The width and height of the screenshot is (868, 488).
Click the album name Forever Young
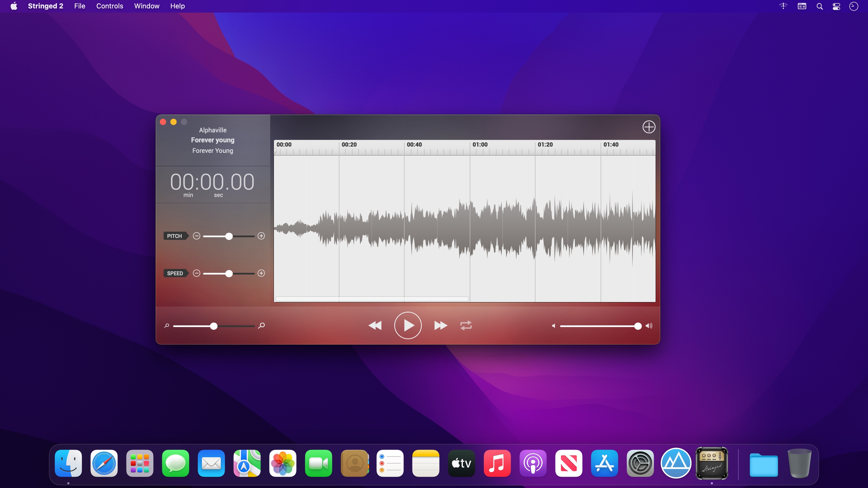coord(213,150)
